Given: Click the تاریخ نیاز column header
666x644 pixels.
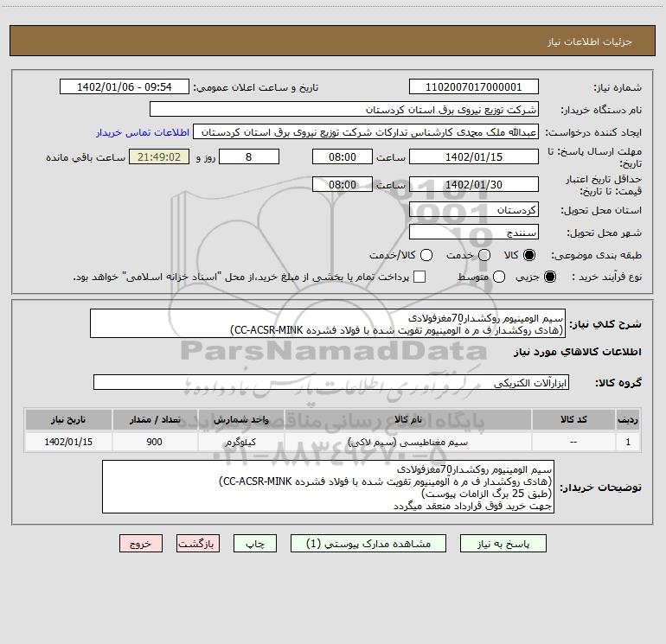Looking at the screenshot, I should click(x=68, y=419).
